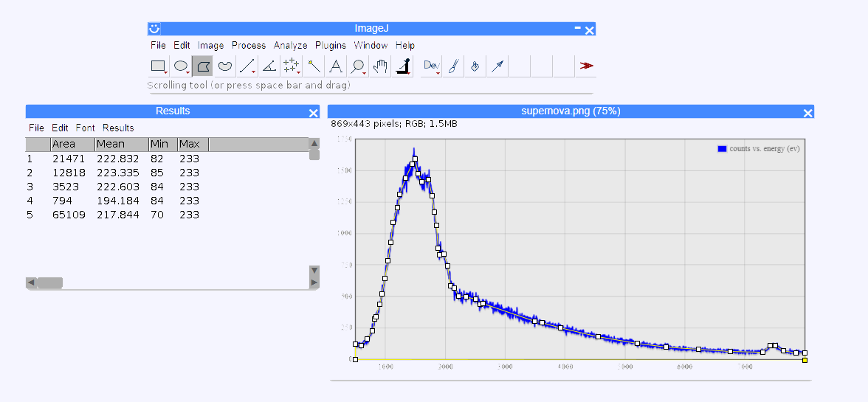Open the Plugins menu
Screen dimensions: 868x402
pos(330,45)
